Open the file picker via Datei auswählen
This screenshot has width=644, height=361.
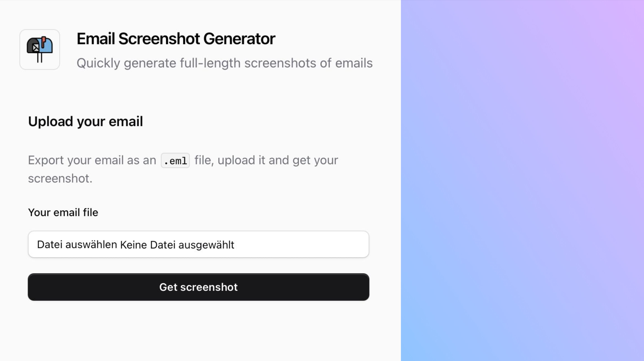click(x=76, y=244)
